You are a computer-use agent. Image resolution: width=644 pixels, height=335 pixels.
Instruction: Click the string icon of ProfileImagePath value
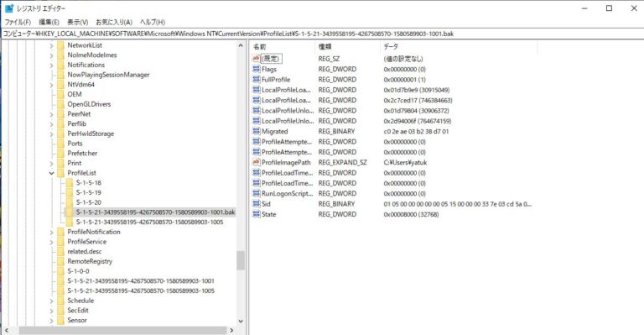256,162
